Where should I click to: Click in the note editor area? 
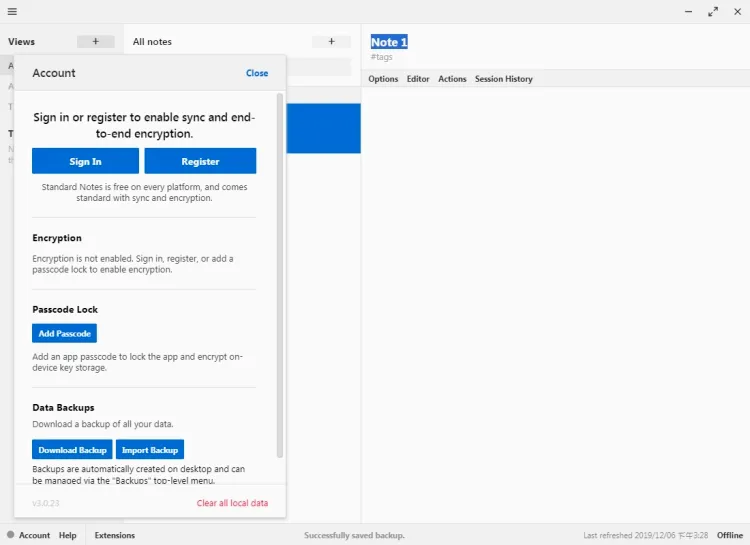pyautogui.click(x=555, y=304)
